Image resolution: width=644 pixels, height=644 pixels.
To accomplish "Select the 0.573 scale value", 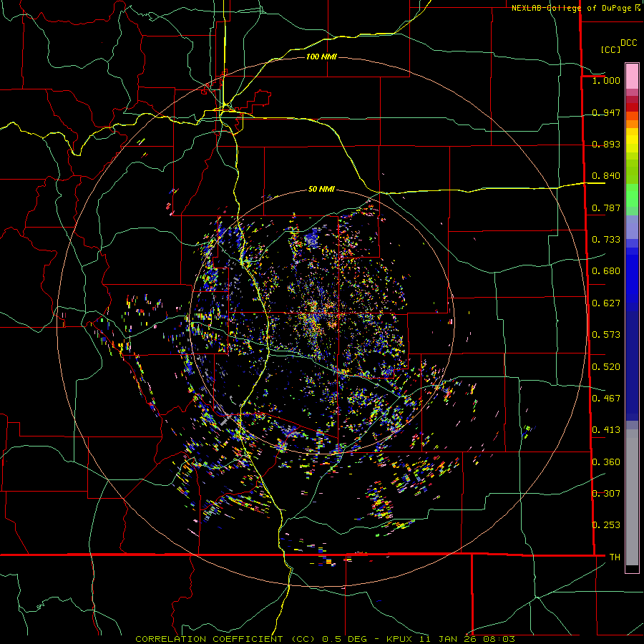I will click(x=606, y=335).
